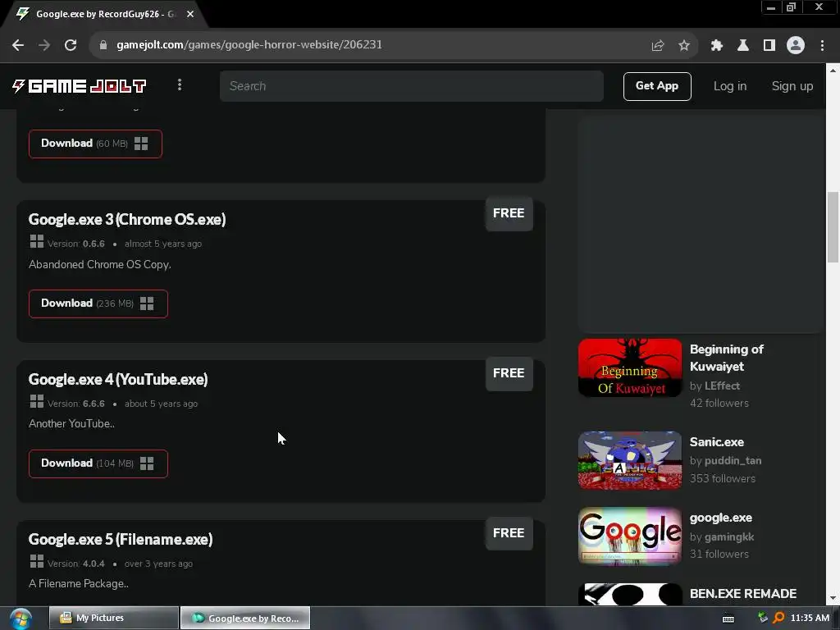Image resolution: width=840 pixels, height=630 pixels.
Task: Click the FREE badge on Google.exe 5
Action: tap(509, 533)
